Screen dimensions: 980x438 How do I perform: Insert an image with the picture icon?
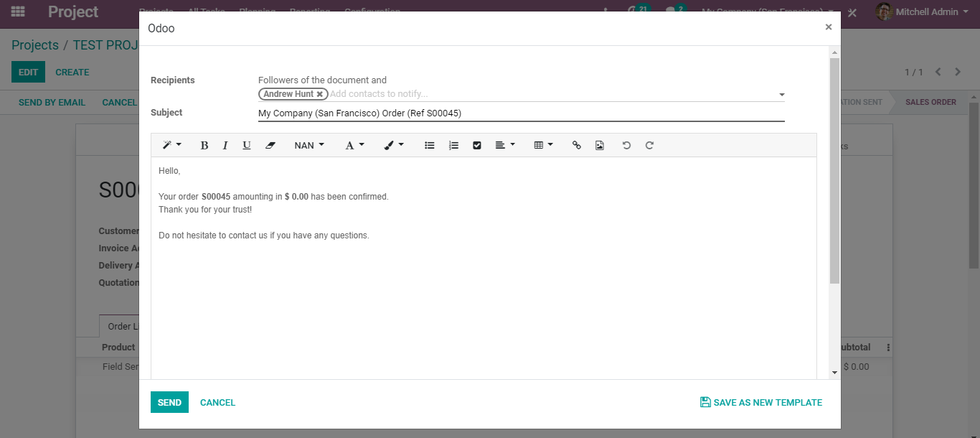(600, 145)
